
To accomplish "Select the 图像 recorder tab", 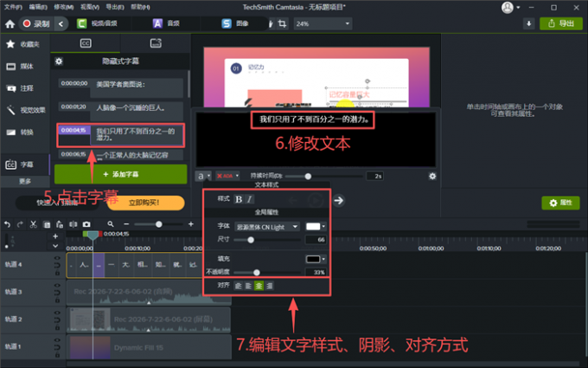I will [x=235, y=23].
